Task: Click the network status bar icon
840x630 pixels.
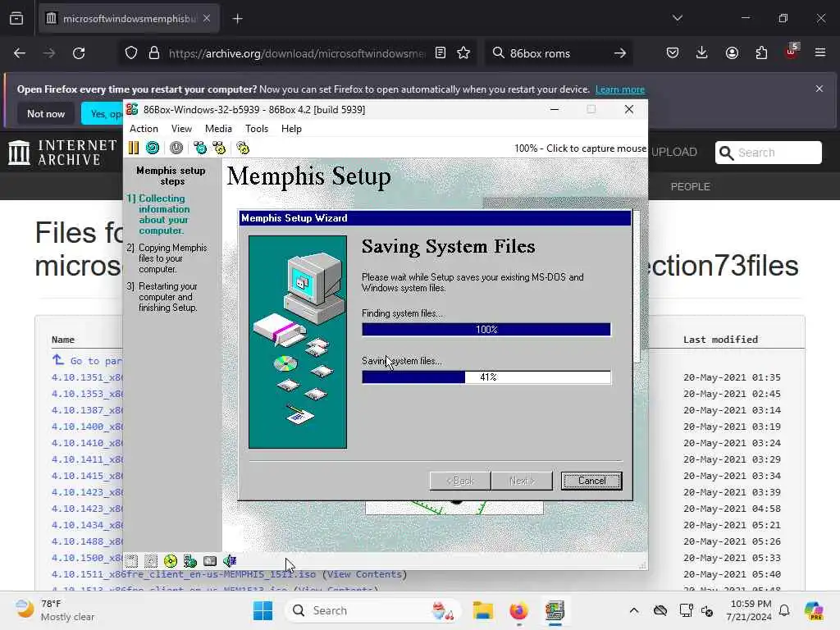Action: tap(190, 561)
